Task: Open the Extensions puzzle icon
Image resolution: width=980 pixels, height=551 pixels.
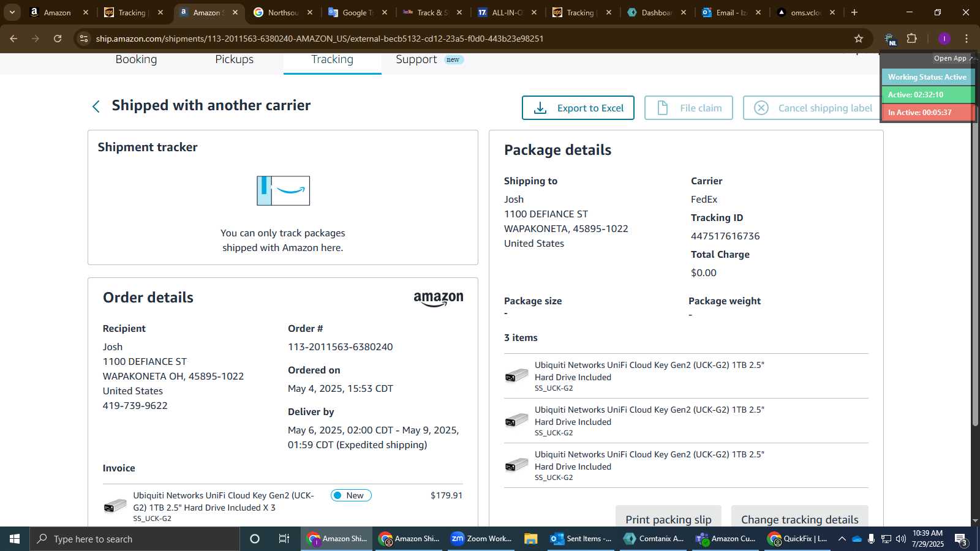Action: pyautogui.click(x=912, y=39)
